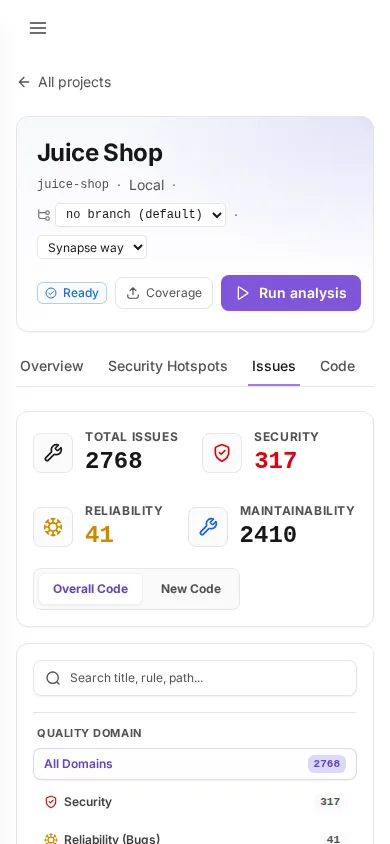The image size is (390, 844).
Task: Click the Total Issues value 2768
Action: [x=114, y=461]
